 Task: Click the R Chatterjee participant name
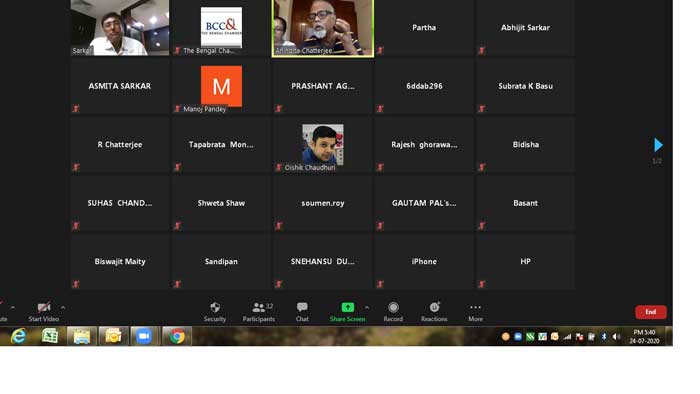(120, 145)
